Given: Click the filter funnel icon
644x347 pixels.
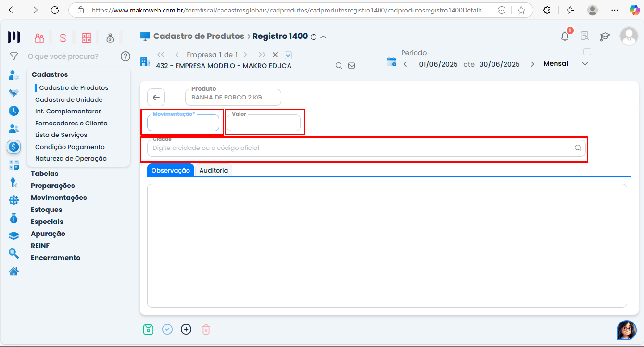Looking at the screenshot, I should (14, 56).
